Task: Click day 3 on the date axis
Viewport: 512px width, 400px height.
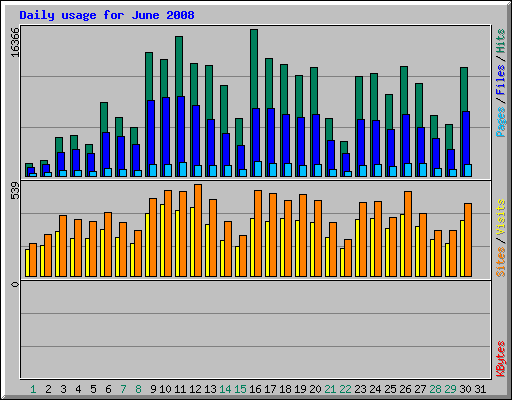Action: (x=63, y=389)
